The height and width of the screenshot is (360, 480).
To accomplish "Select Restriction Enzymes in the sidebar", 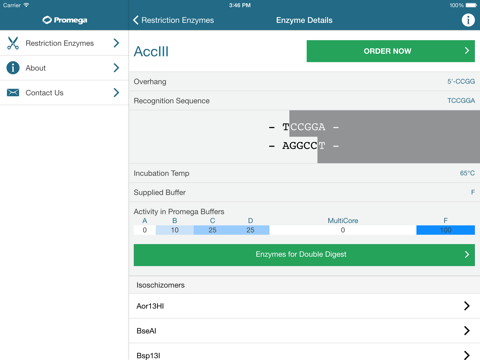I will [x=64, y=43].
